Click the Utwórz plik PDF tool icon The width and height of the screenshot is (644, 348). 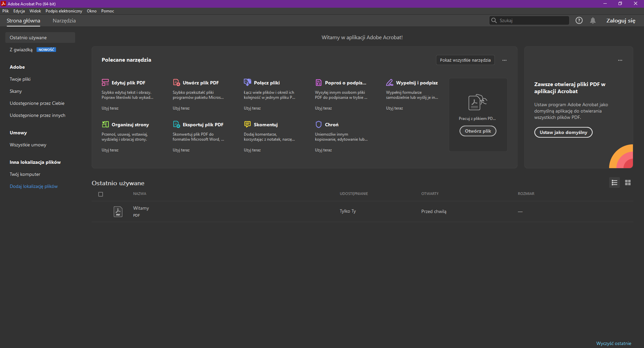coord(176,82)
